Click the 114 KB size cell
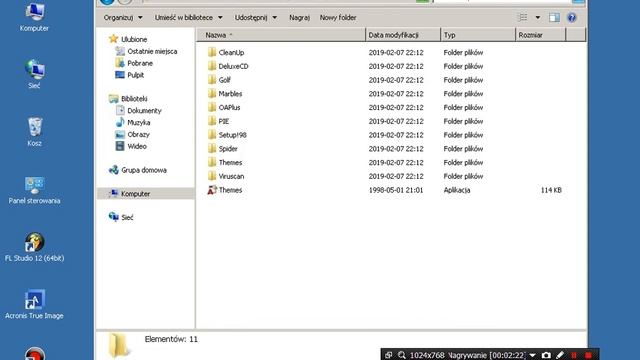This screenshot has width=640, height=360. pyautogui.click(x=551, y=190)
